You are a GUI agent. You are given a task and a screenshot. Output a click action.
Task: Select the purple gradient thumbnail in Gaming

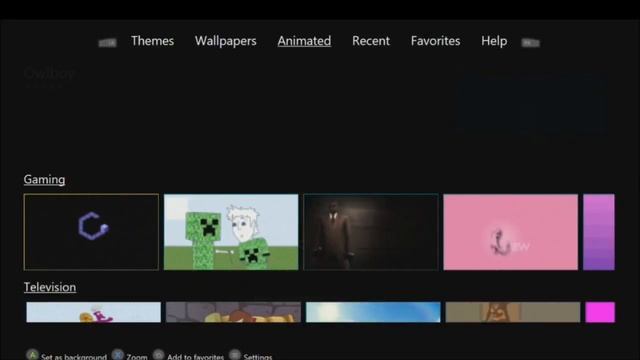point(599,232)
